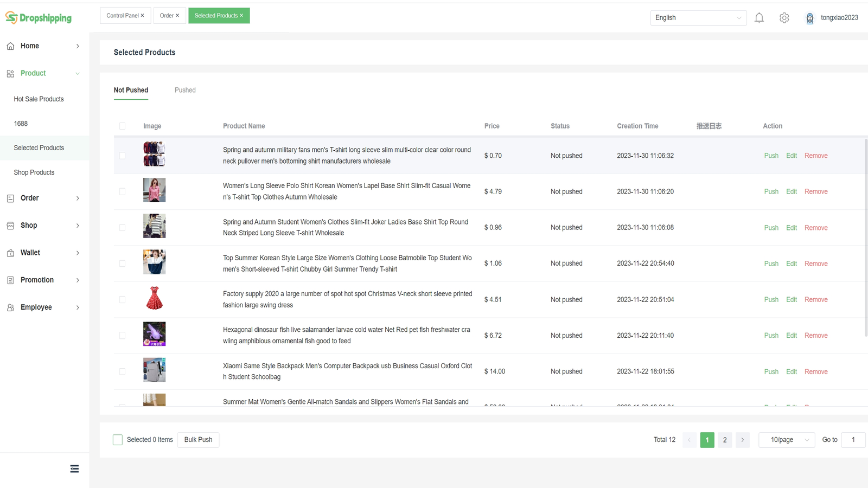Open the notification bell
868x488 pixels.
pos(759,17)
